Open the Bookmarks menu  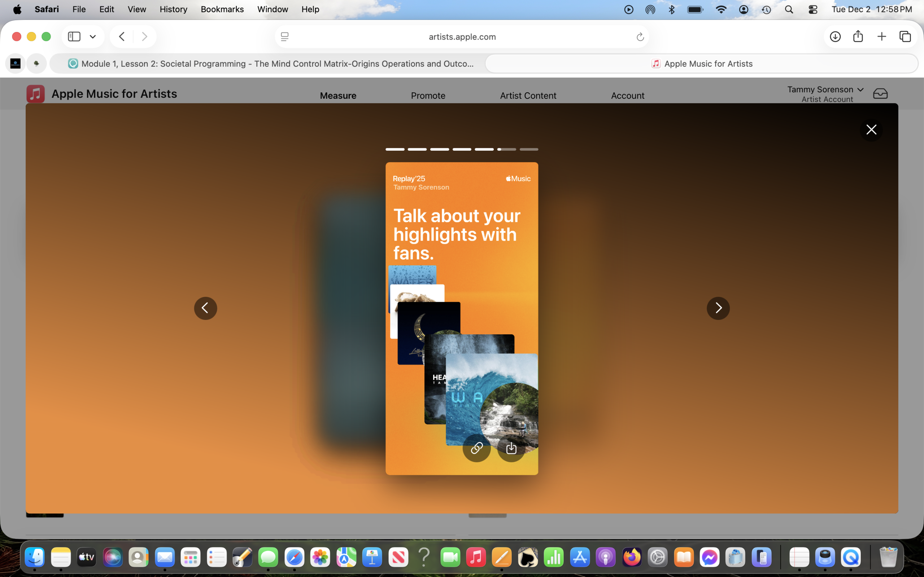tap(222, 9)
